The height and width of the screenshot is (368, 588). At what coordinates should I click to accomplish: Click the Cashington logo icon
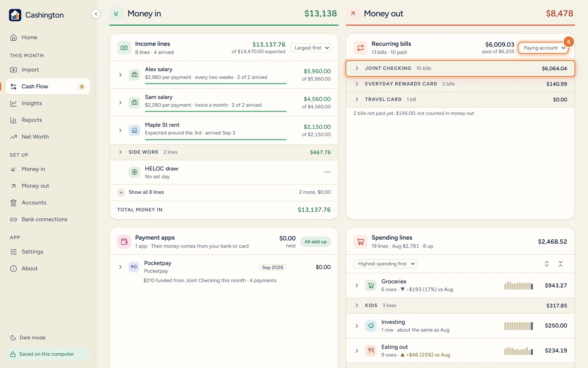[x=15, y=15]
